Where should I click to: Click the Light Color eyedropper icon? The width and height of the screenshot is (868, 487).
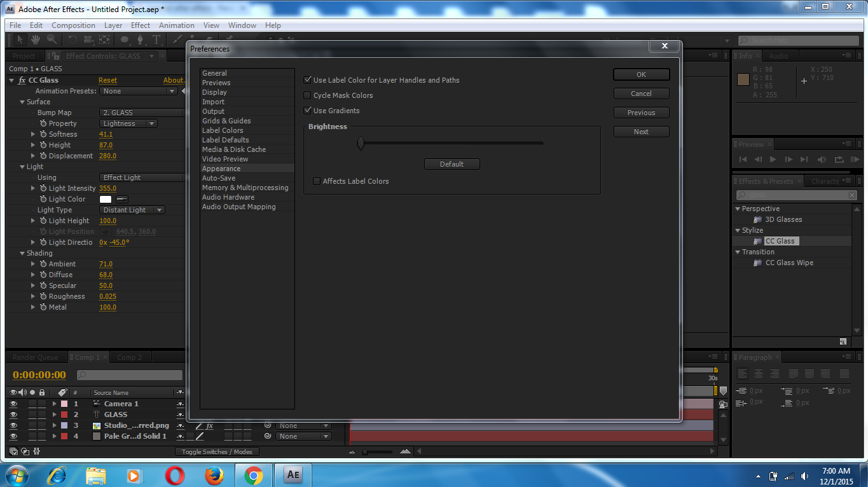pyautogui.click(x=121, y=199)
